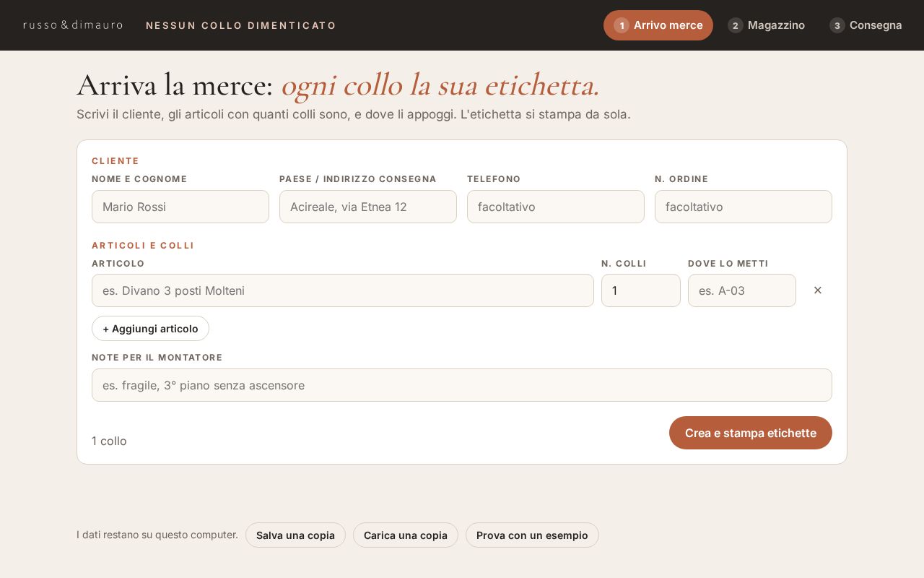Load sample data with Prova con un esempio

click(x=532, y=535)
